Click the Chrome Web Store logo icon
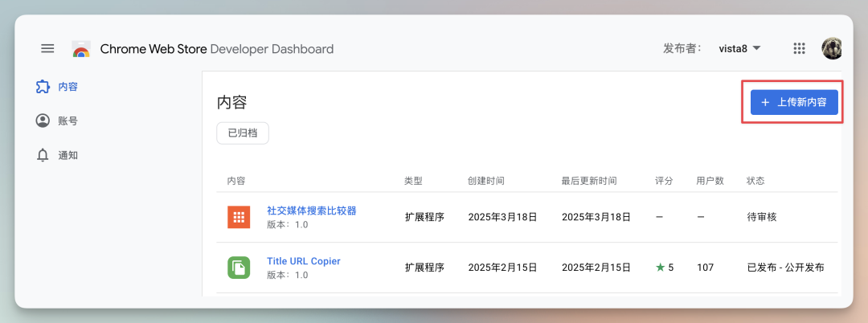 [81, 49]
